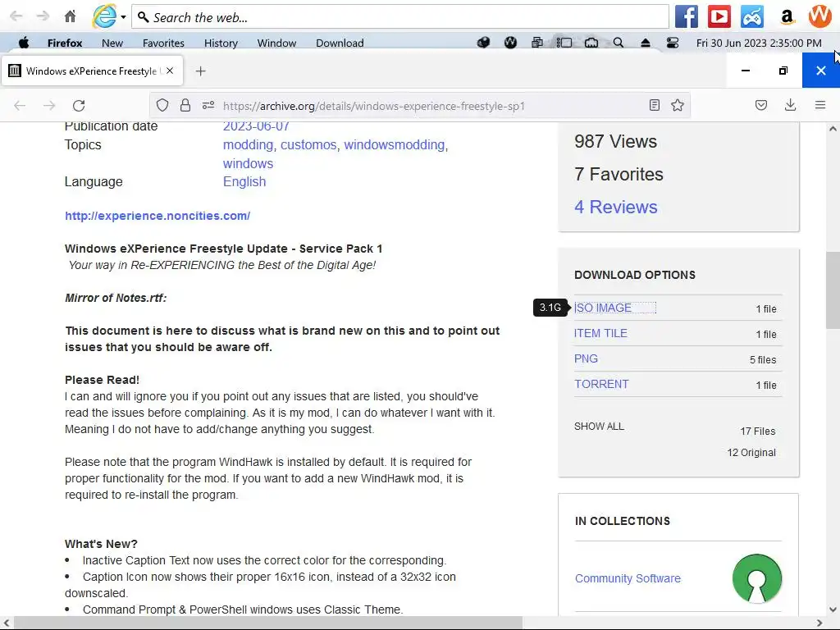Click the Facebook shortcut icon
The image size is (840, 630).
[x=687, y=16]
